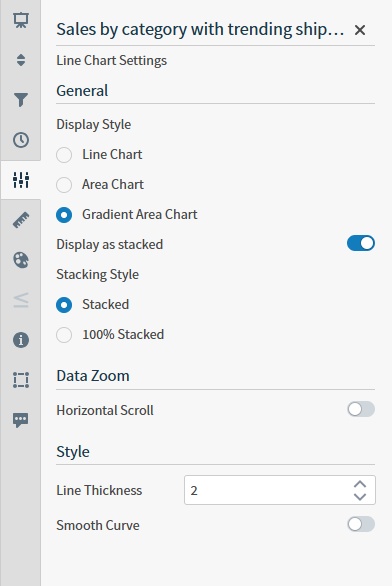Select the sliders chart settings icon
The width and height of the screenshot is (392, 586).
pyautogui.click(x=21, y=180)
